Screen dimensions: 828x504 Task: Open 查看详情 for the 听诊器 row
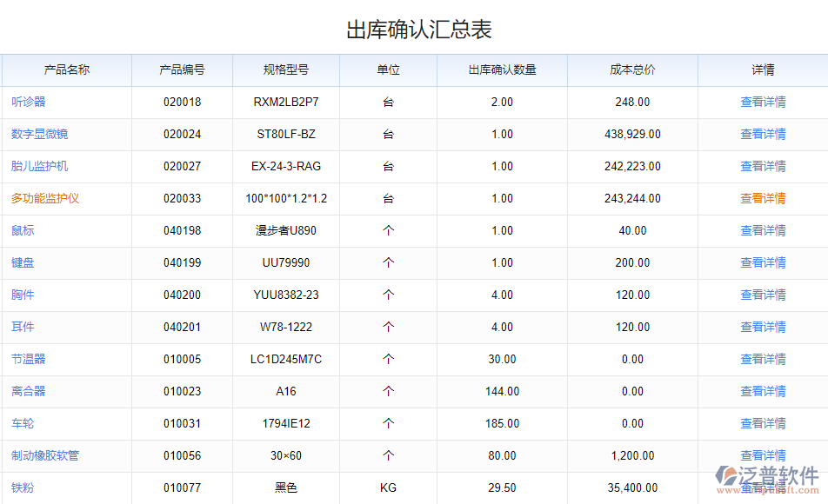(763, 102)
